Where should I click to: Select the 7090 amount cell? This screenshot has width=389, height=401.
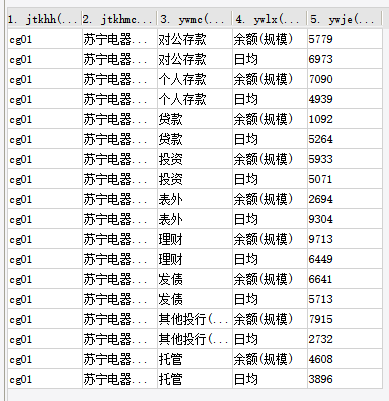[x=345, y=79]
